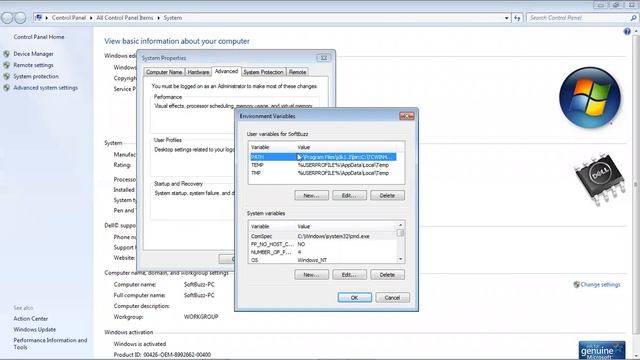Click the shield icon beside Change settings
Screen dimensions: 640x360
[x=576, y=284]
